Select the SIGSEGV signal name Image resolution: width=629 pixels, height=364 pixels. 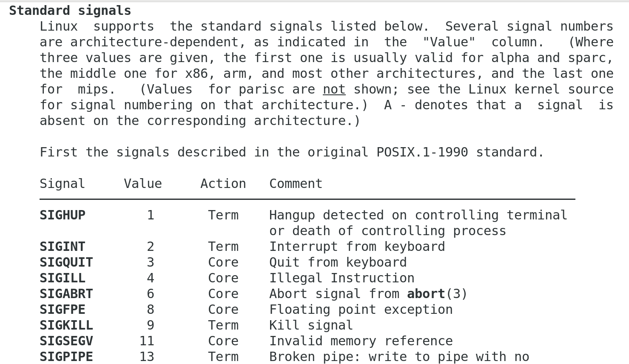(66, 341)
